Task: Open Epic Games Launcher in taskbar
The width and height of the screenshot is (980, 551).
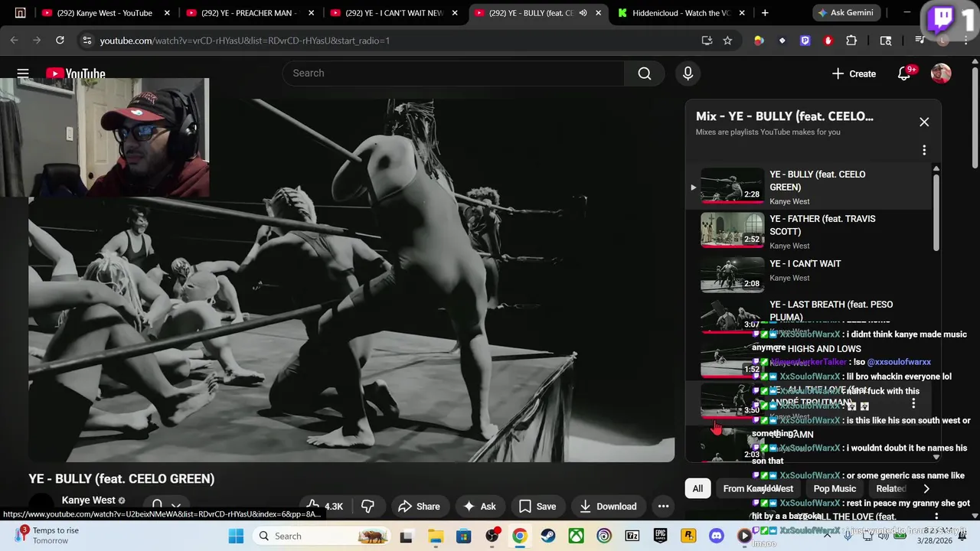Action: pyautogui.click(x=660, y=536)
